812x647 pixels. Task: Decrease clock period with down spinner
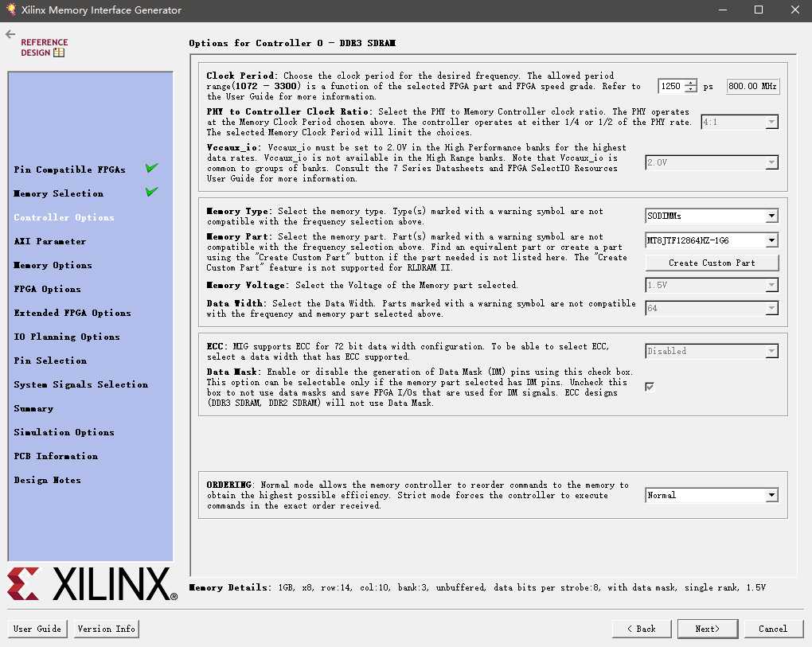pyautogui.click(x=691, y=90)
